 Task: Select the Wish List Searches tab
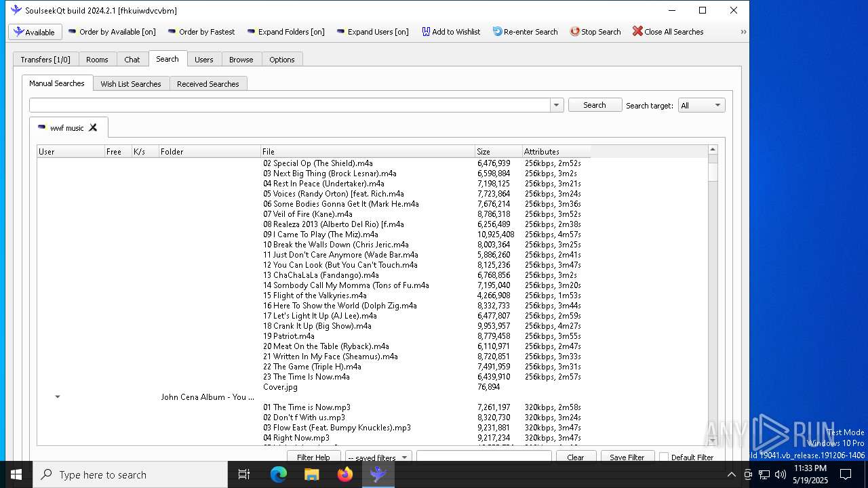(x=131, y=84)
